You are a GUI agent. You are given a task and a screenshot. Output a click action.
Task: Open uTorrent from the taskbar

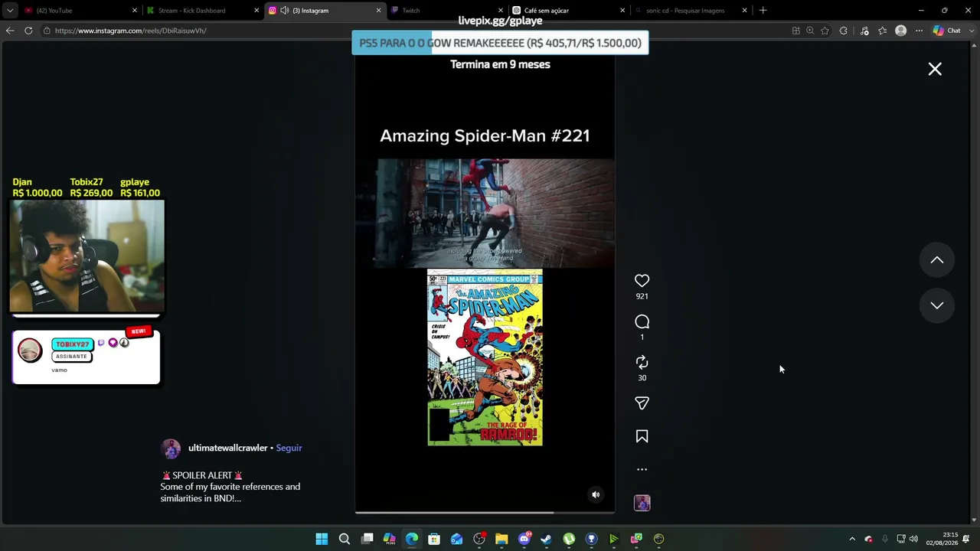(x=569, y=539)
